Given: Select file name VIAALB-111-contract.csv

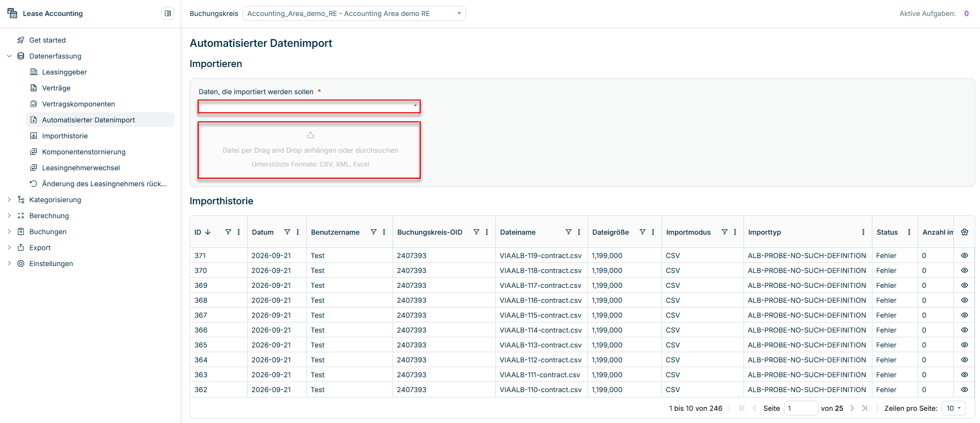Looking at the screenshot, I should (540, 375).
